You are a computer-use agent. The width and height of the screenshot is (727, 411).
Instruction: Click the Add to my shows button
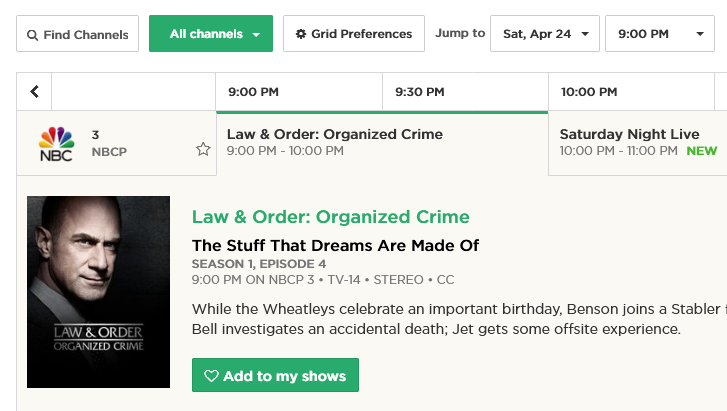click(275, 376)
